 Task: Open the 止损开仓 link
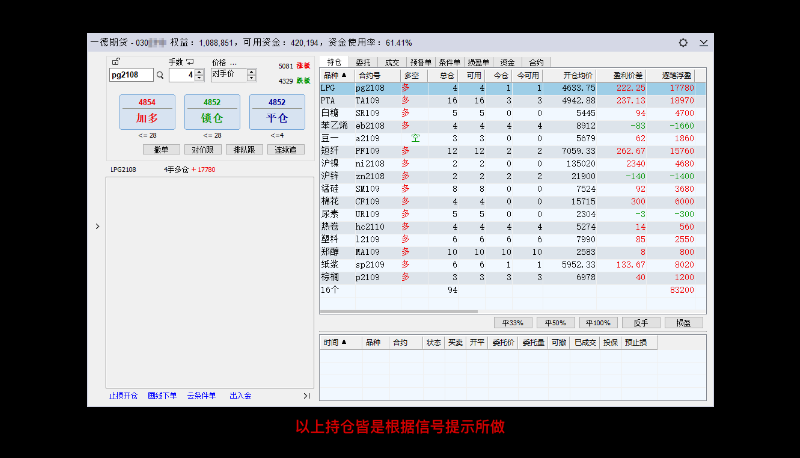[124, 395]
